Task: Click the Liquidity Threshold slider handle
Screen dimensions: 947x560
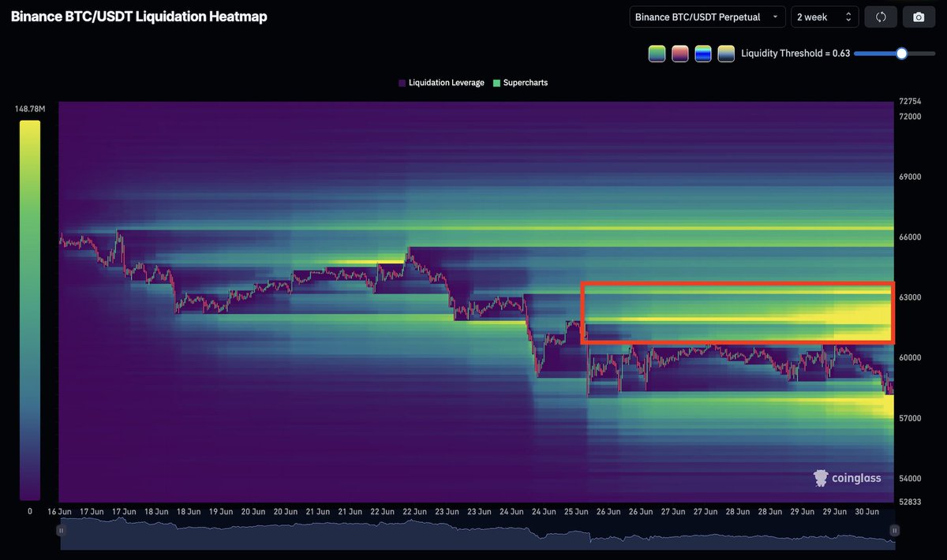Action: (x=901, y=54)
